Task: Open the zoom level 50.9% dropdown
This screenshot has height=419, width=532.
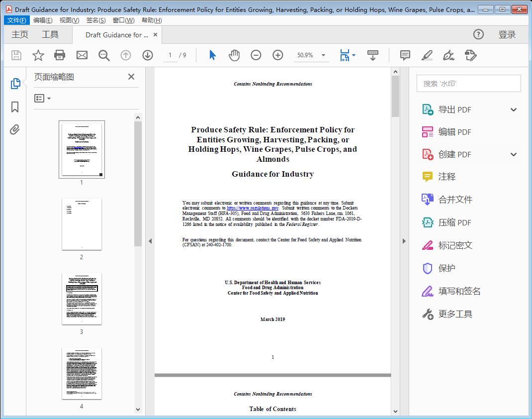Action: coord(323,55)
